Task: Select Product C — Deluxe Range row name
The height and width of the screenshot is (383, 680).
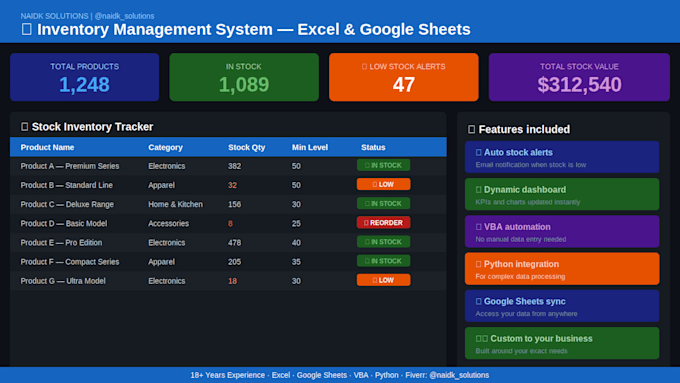Action: tap(67, 204)
